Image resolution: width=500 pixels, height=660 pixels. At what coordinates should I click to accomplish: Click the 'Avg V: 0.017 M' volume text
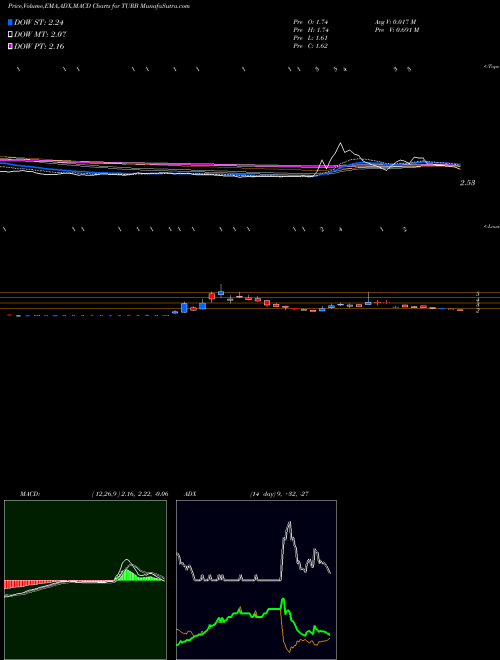[x=395, y=22]
